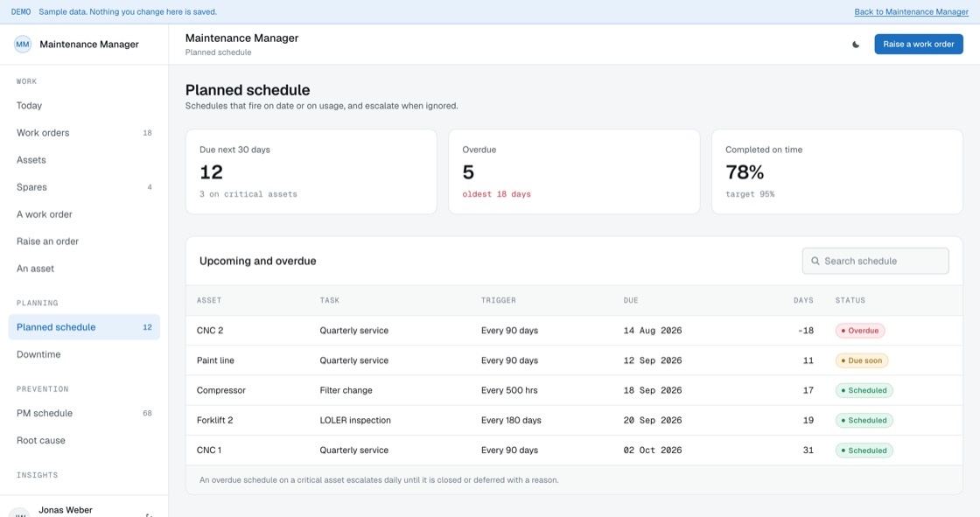Screen dimensions: 980x517
Task: Click 14 Aug 2026 due date
Action: (x=653, y=331)
